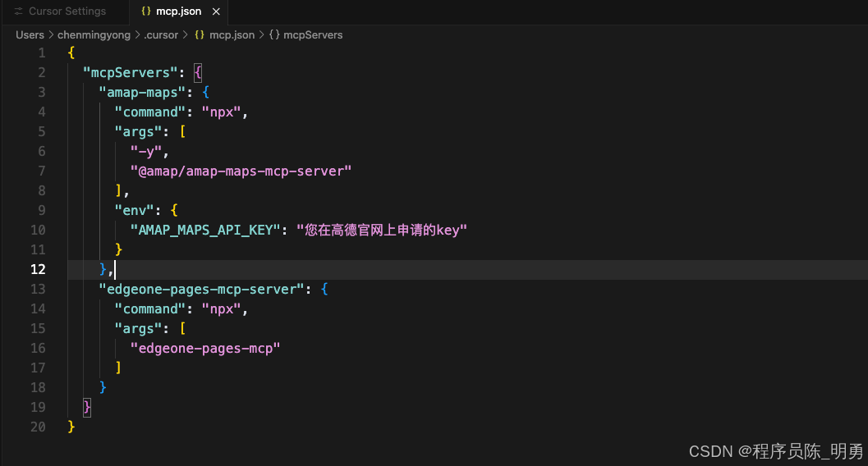Viewport: 868px width, 466px height.
Task: Click line number 20 in the gutter
Action: 38,427
